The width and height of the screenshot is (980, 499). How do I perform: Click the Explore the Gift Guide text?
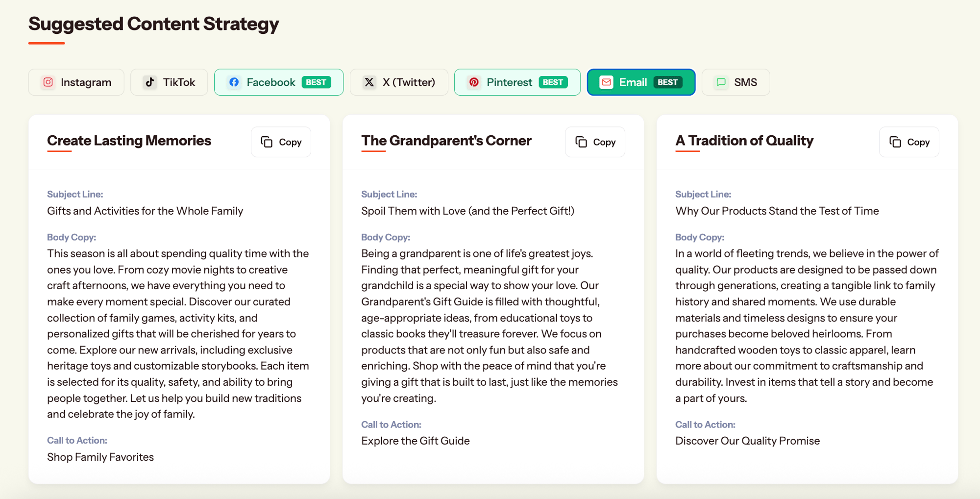pos(416,441)
